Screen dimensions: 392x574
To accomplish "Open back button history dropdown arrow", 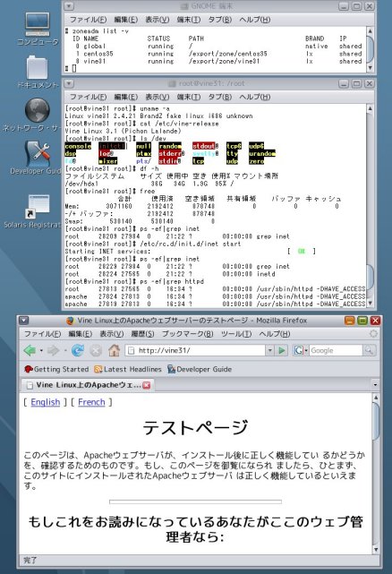I will (41, 350).
